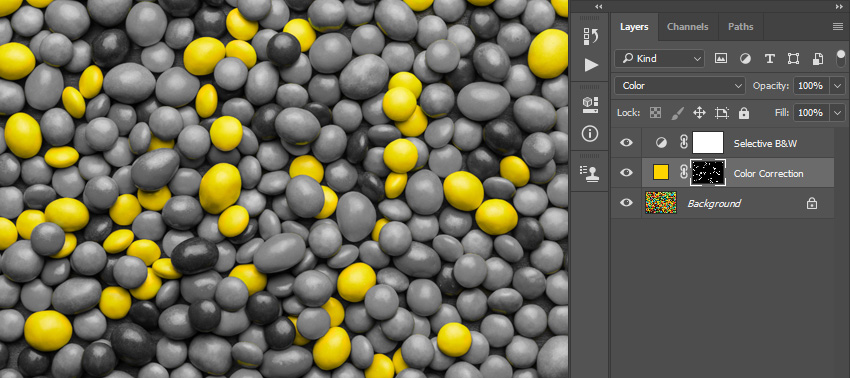This screenshot has height=378, width=850.
Task: Open the Actions panel play icon
Action: tap(591, 66)
